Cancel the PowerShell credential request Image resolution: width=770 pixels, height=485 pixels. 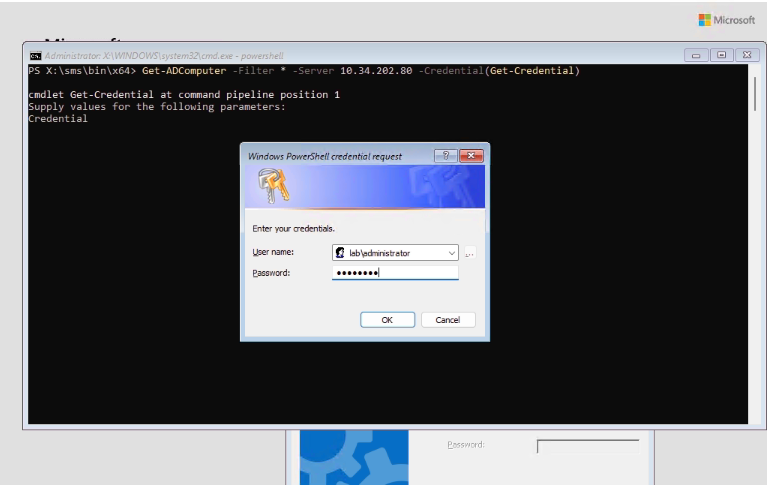point(448,320)
